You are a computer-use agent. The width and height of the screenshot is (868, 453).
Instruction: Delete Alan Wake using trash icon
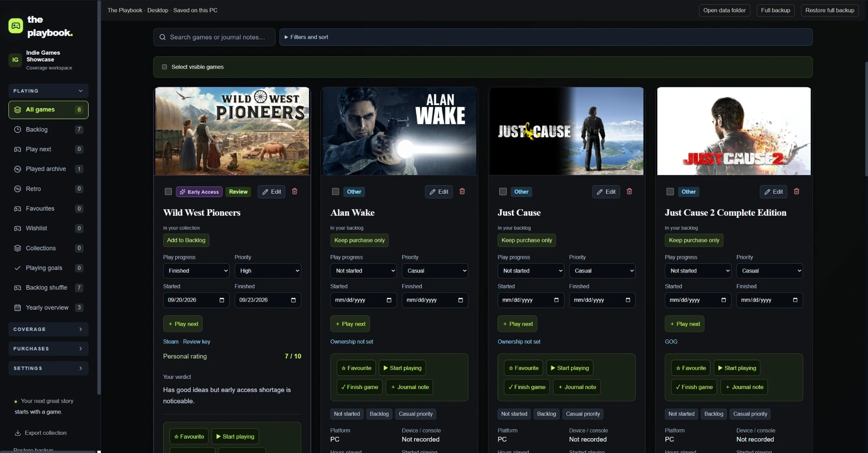coord(462,192)
